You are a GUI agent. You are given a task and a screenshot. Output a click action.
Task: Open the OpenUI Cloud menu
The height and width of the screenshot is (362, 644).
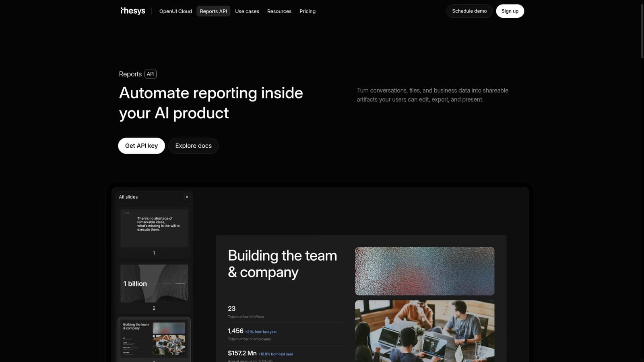coord(175,11)
